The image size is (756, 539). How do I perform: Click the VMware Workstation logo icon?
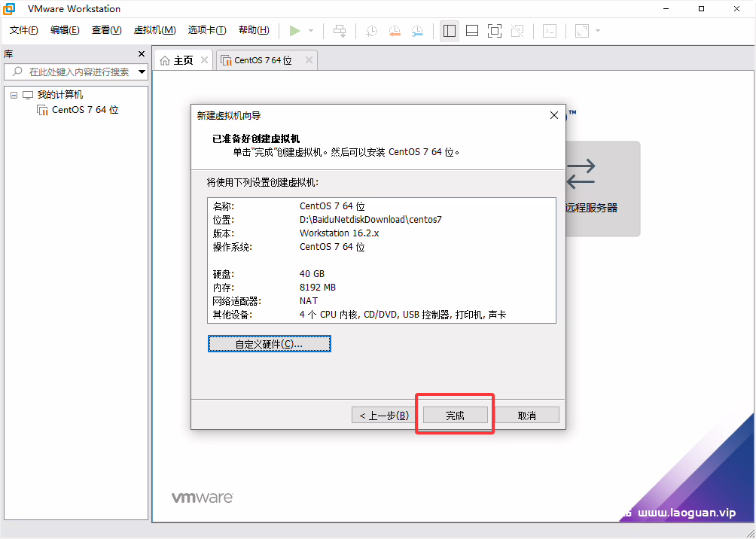(x=8, y=8)
